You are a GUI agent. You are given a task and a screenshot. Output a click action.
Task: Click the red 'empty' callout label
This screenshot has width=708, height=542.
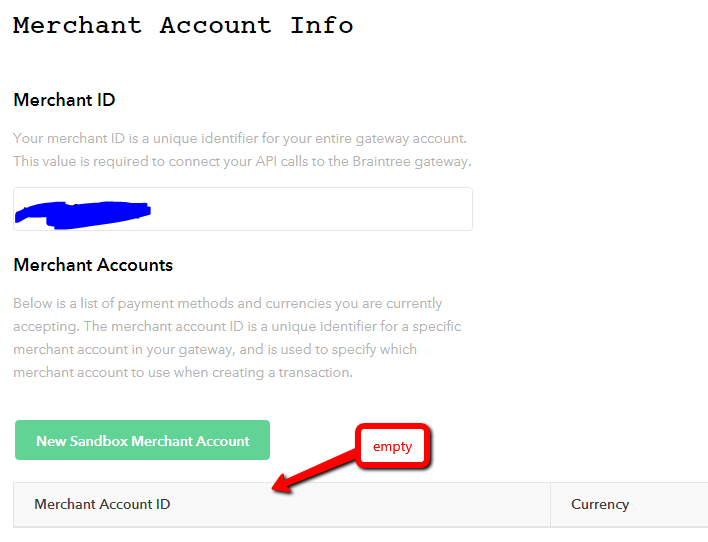392,446
